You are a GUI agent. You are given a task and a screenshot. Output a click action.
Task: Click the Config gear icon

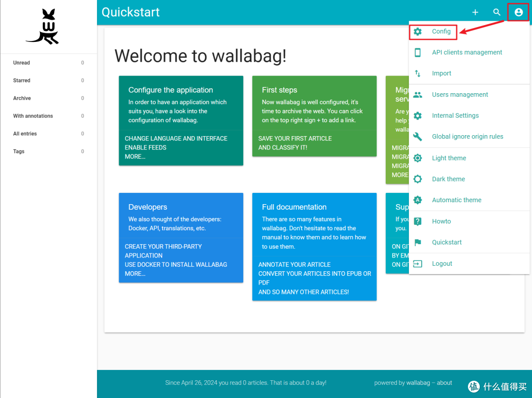pyautogui.click(x=418, y=32)
